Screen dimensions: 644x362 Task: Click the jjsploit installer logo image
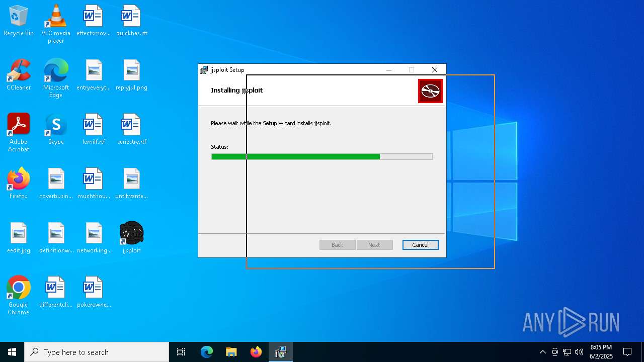tap(430, 91)
